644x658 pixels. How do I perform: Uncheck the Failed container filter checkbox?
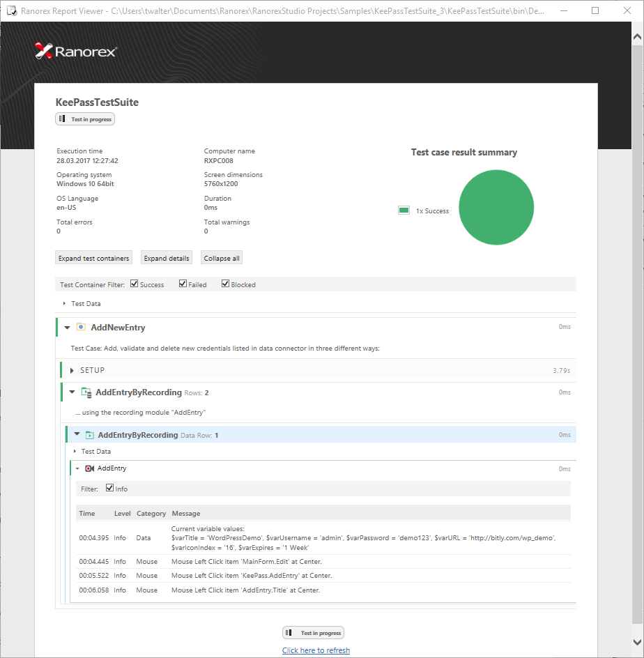(x=183, y=284)
